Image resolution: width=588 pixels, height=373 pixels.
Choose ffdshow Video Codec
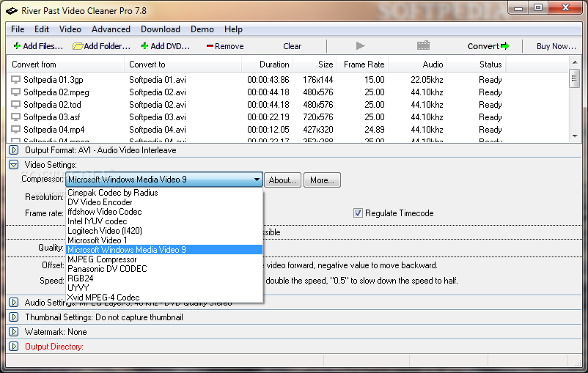(164, 212)
